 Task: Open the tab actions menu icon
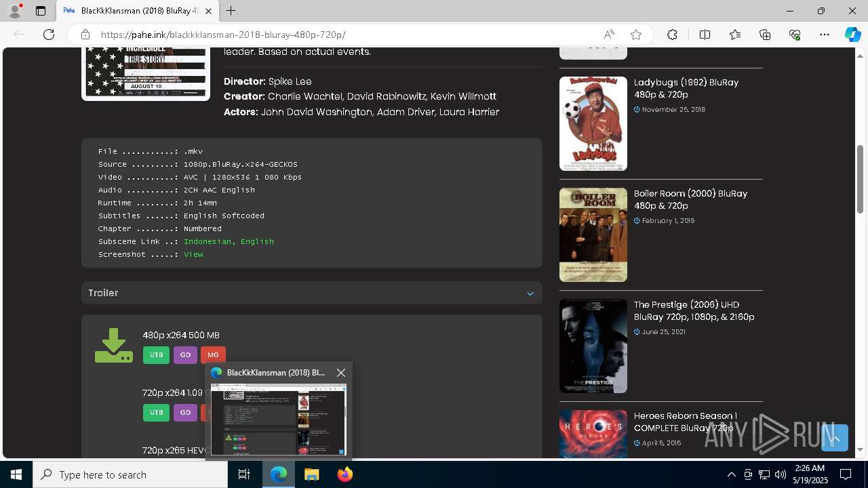click(41, 11)
